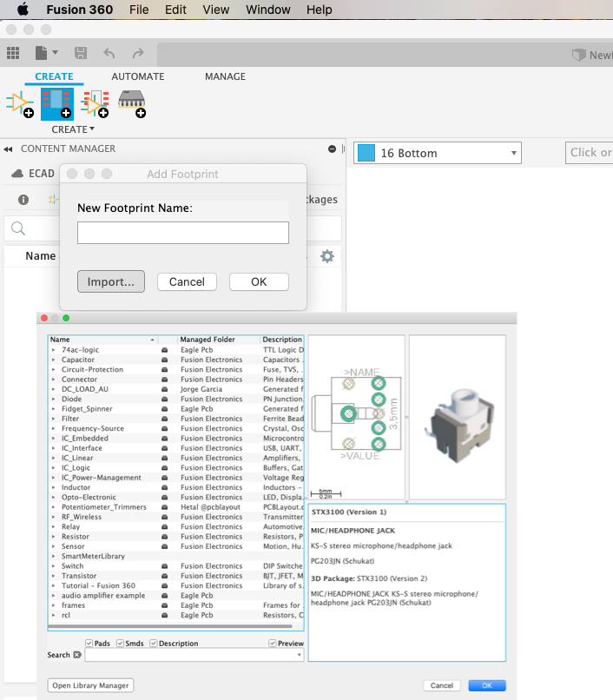Click the folder icon in the Filter row
Screen dimensions: 613x700
pyautogui.click(x=164, y=419)
